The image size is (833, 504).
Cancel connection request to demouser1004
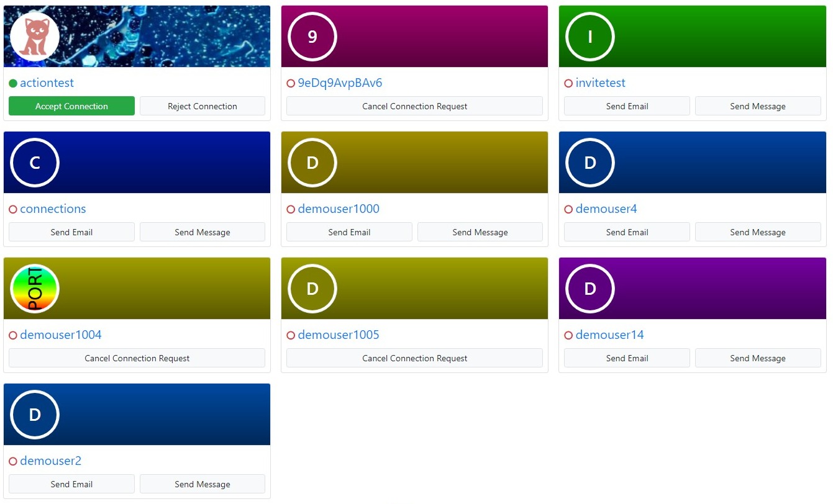(137, 358)
